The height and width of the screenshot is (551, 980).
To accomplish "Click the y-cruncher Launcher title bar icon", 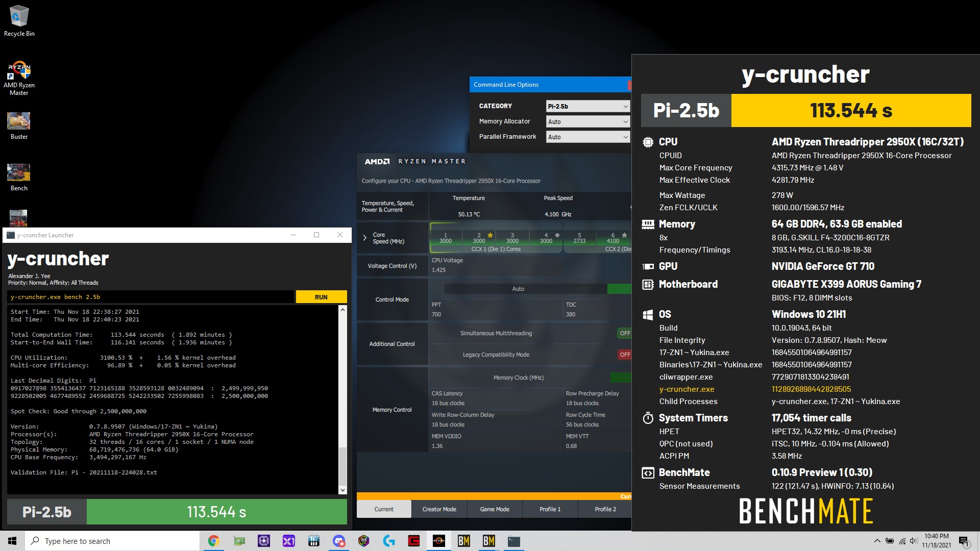I will (11, 235).
